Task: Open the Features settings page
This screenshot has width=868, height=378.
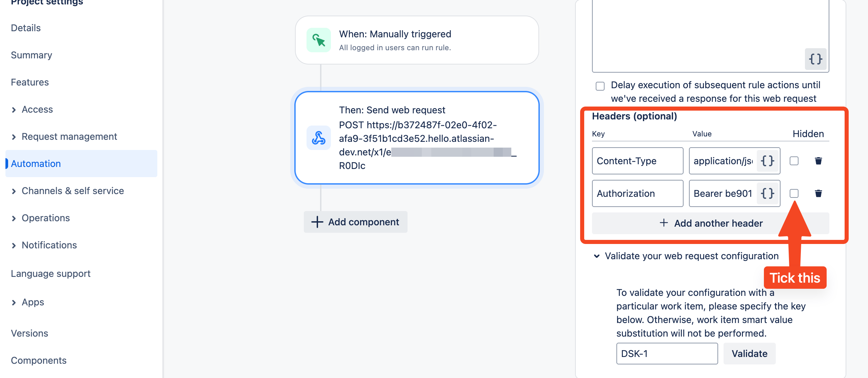Action: click(x=30, y=82)
